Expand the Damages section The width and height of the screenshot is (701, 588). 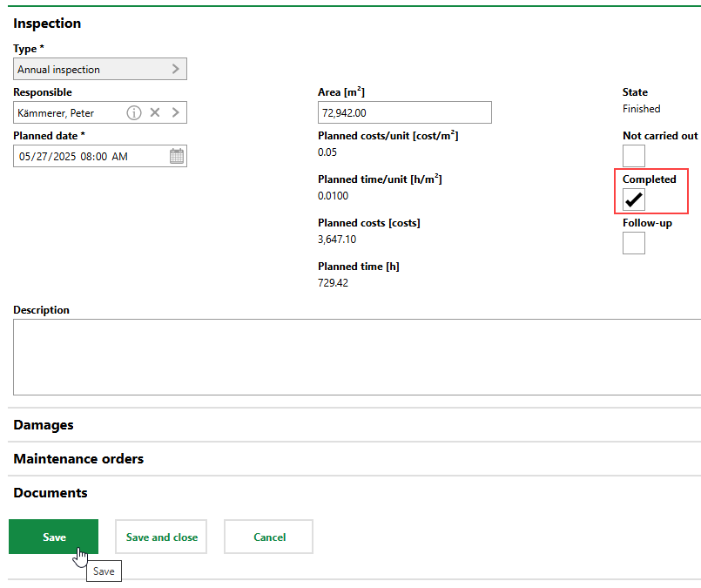(x=44, y=425)
